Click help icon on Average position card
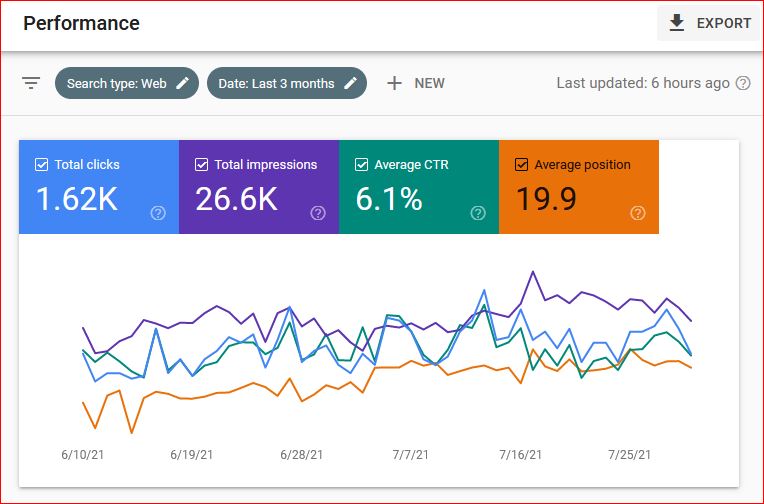Image resolution: width=764 pixels, height=504 pixels. [x=638, y=212]
